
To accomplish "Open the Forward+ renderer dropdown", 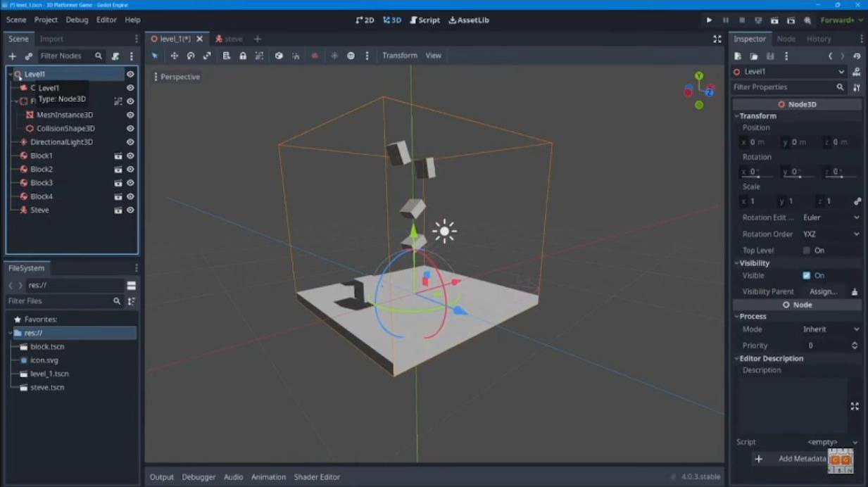I will (841, 20).
